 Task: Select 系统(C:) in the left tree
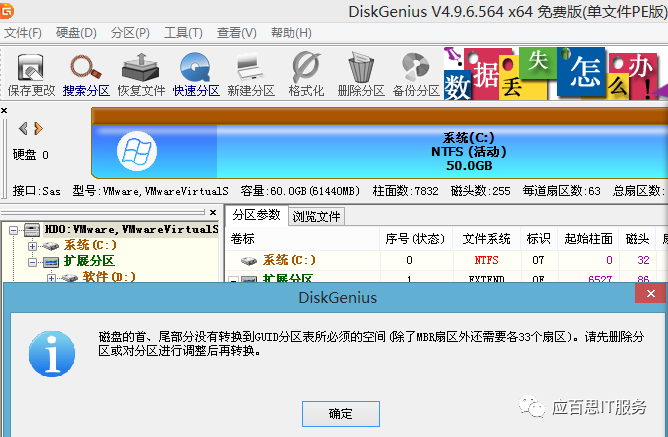(x=90, y=245)
